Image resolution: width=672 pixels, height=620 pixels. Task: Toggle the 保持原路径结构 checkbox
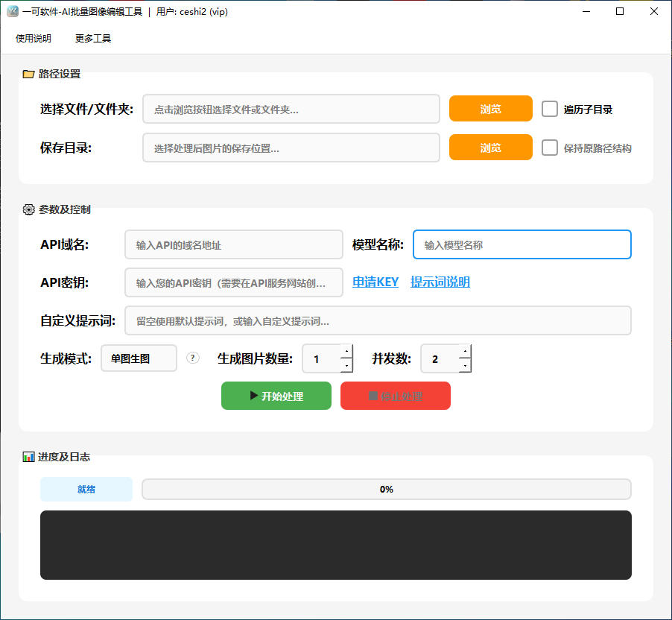tap(550, 148)
